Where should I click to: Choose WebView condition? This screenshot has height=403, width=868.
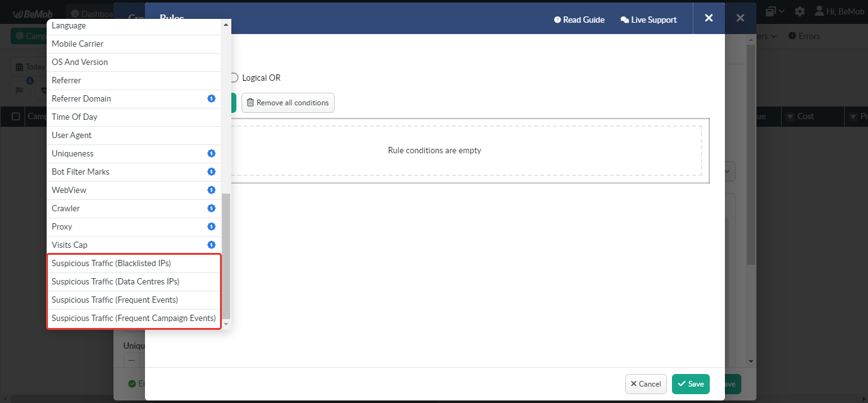pos(134,190)
